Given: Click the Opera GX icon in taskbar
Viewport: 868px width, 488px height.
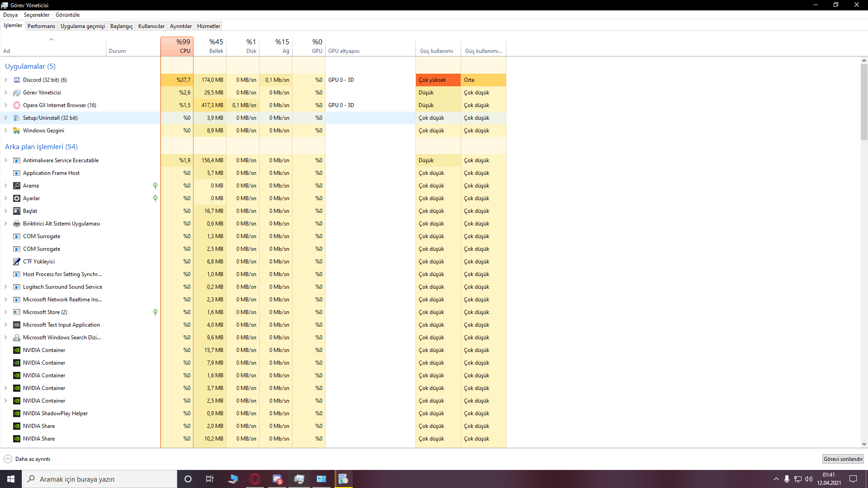Looking at the screenshot, I should click(x=255, y=479).
